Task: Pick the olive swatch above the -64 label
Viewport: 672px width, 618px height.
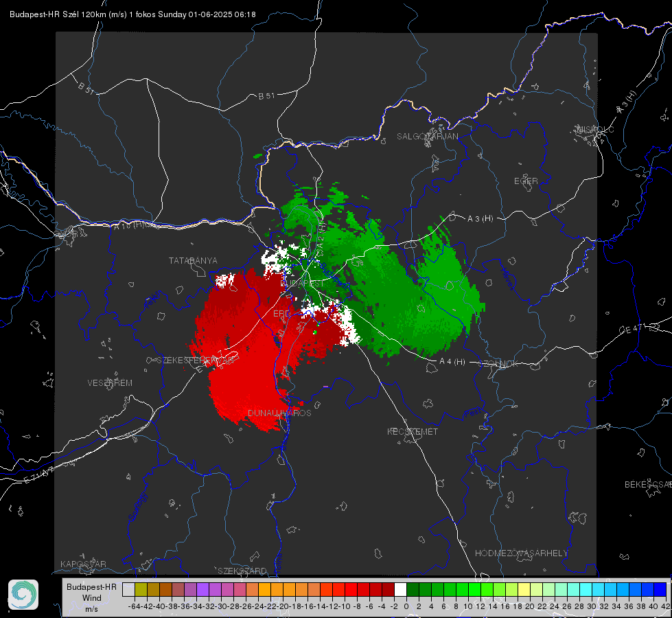Action: 141,589
